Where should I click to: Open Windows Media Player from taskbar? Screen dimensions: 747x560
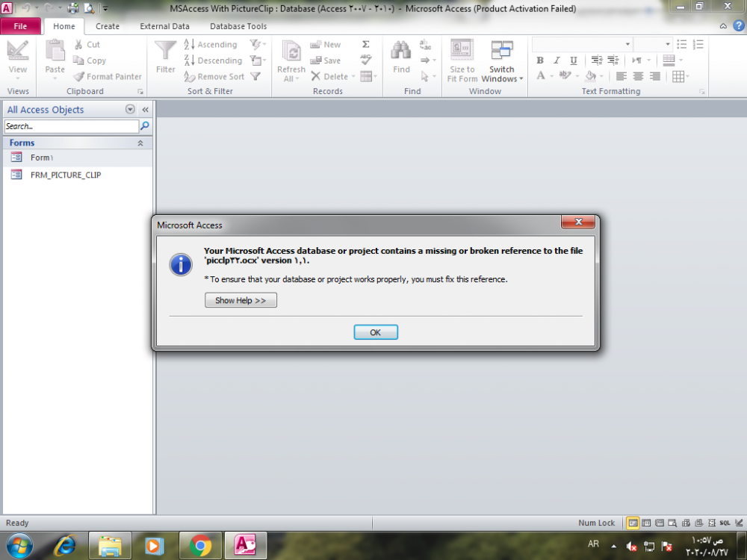153,545
